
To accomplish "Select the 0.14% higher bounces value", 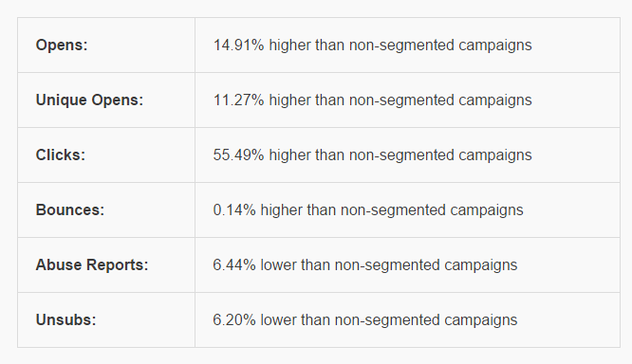I will click(368, 210).
